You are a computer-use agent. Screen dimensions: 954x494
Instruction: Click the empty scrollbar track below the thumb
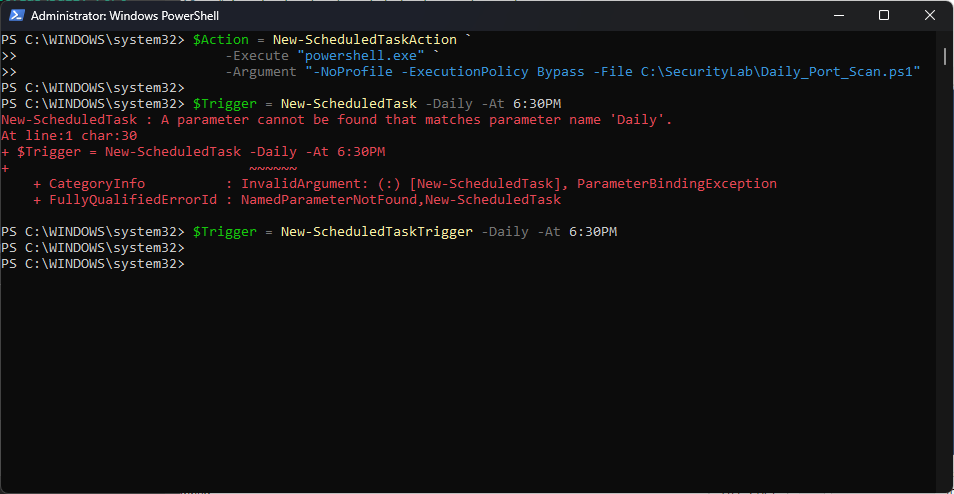pyautogui.click(x=946, y=300)
